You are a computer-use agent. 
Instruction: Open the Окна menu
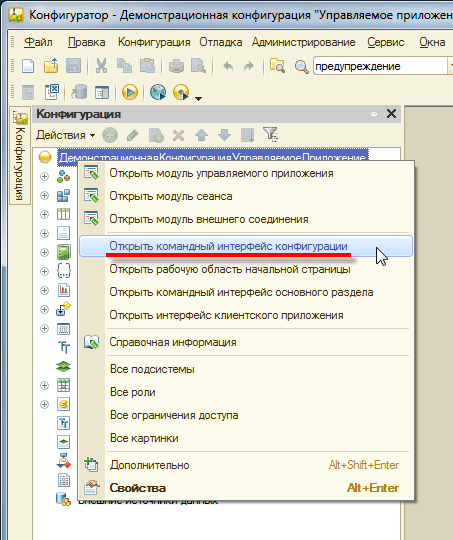coord(432,42)
